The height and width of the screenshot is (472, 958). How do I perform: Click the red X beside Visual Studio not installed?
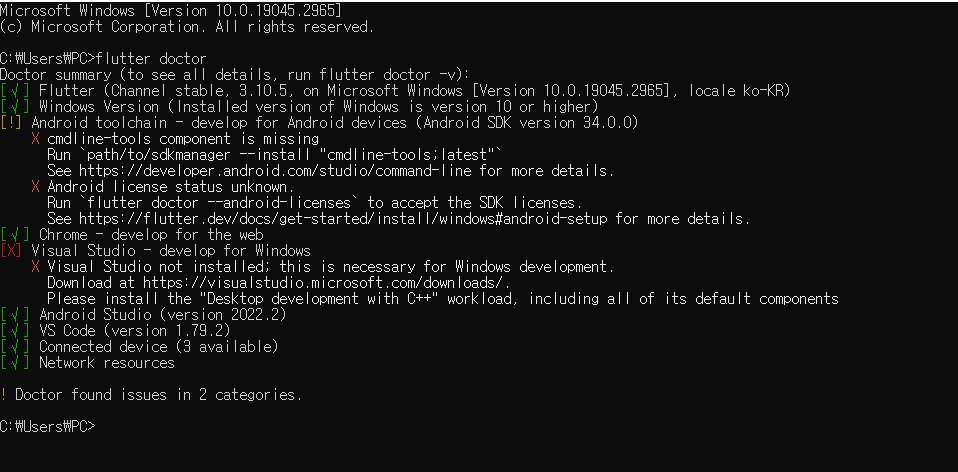coord(35,267)
